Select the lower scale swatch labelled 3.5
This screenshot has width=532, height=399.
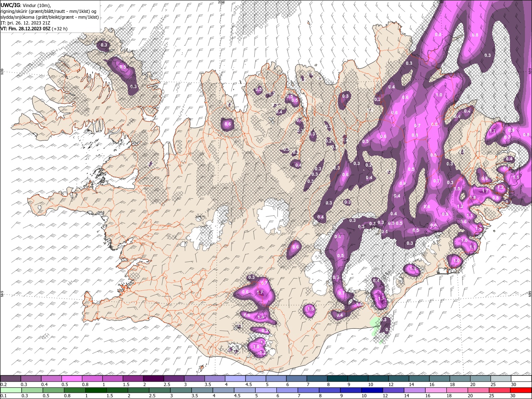point(202,390)
